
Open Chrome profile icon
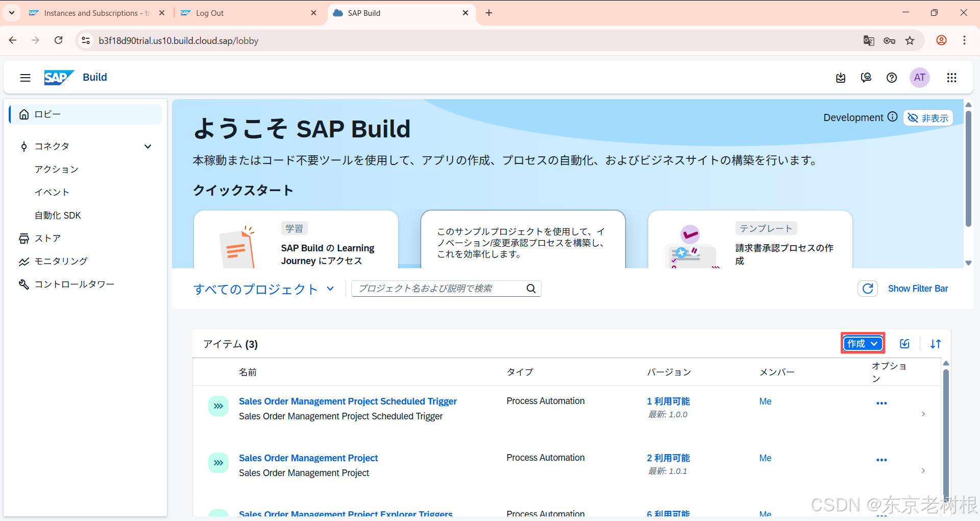coord(941,40)
